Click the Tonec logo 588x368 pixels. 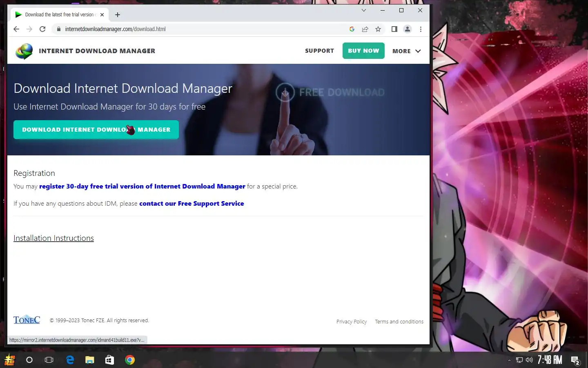click(27, 319)
